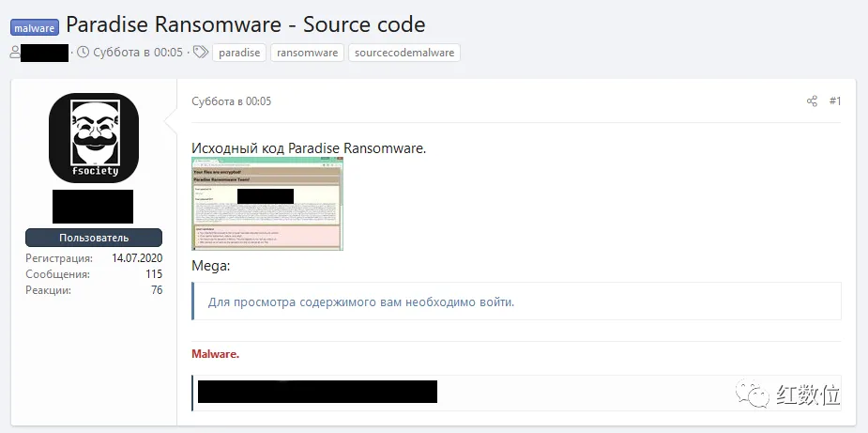The width and height of the screenshot is (868, 433).
Task: Click the registration date 14.07.2020
Action: (137, 258)
